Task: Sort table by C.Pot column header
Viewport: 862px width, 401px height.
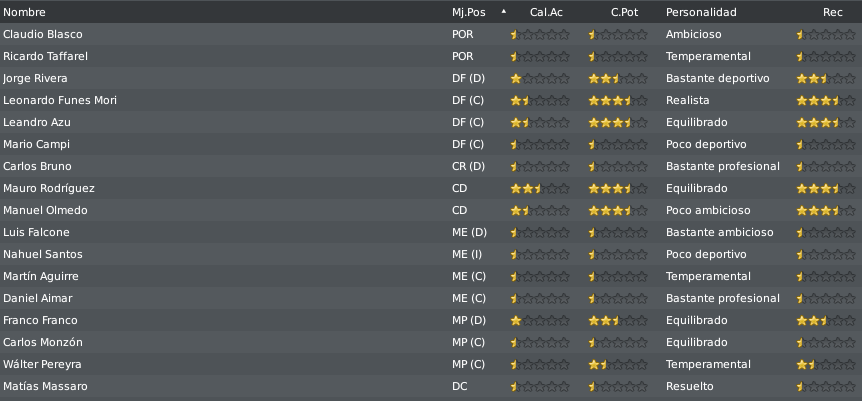Action: [624, 12]
